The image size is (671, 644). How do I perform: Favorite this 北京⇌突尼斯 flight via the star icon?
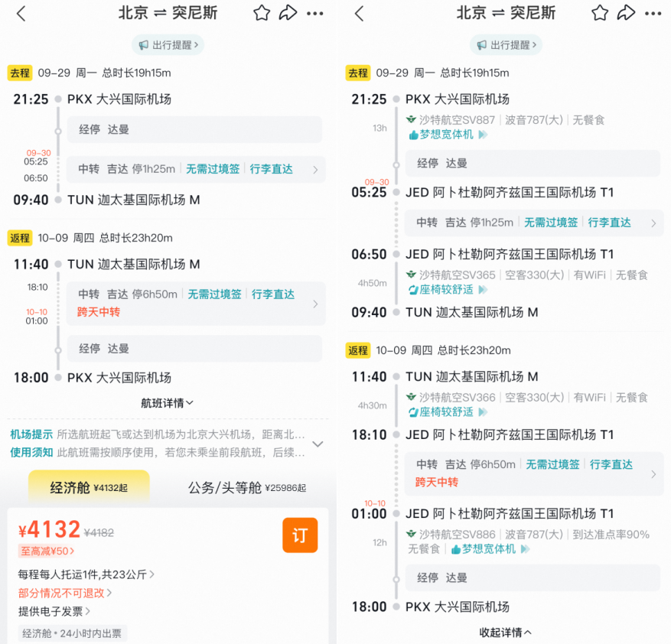pos(261,13)
